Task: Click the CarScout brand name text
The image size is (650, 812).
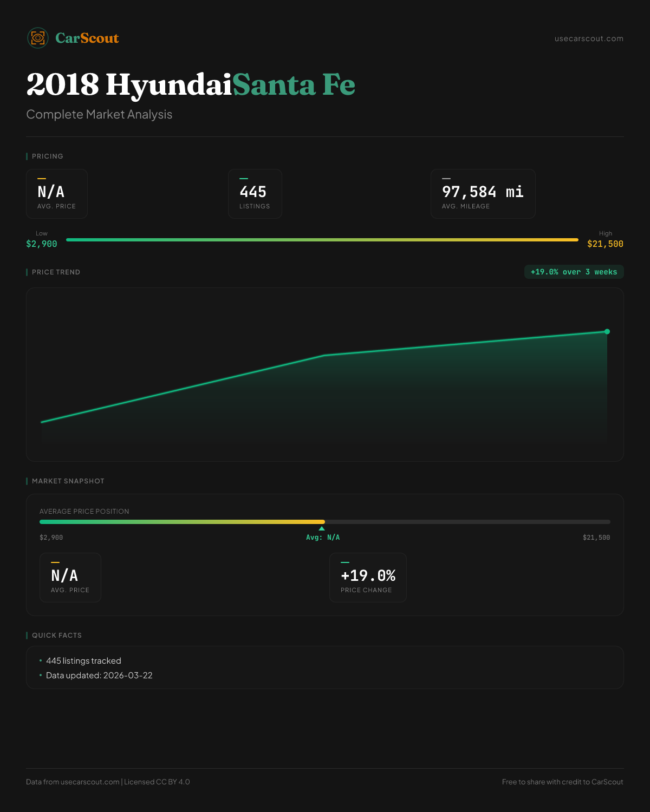Action: 87,38
